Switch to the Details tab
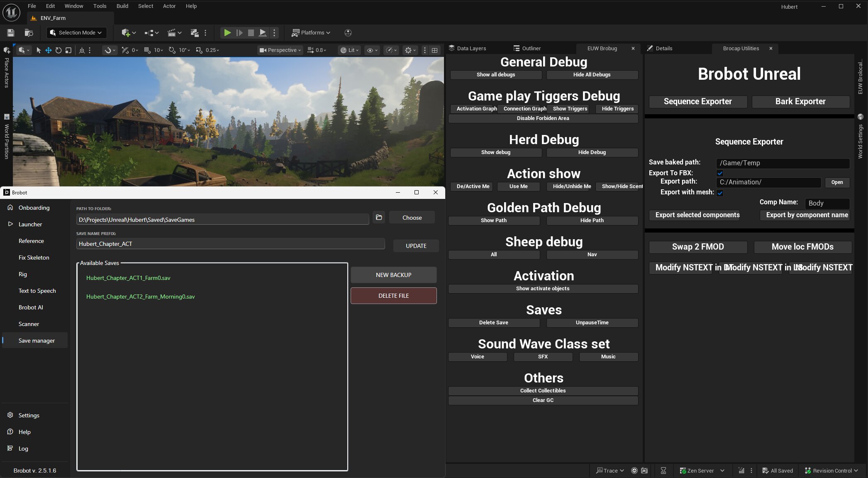Image resolution: width=868 pixels, height=478 pixels. [x=660, y=48]
